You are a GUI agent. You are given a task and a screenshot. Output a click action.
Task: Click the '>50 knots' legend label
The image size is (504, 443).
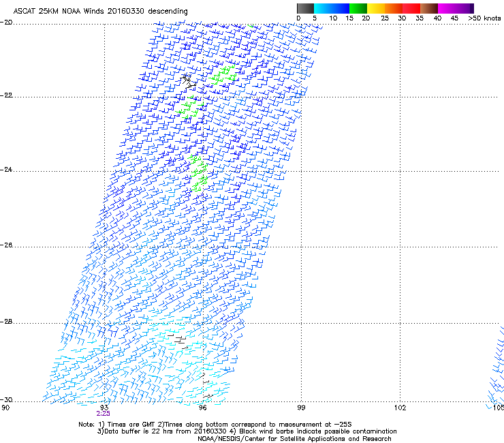(x=484, y=18)
